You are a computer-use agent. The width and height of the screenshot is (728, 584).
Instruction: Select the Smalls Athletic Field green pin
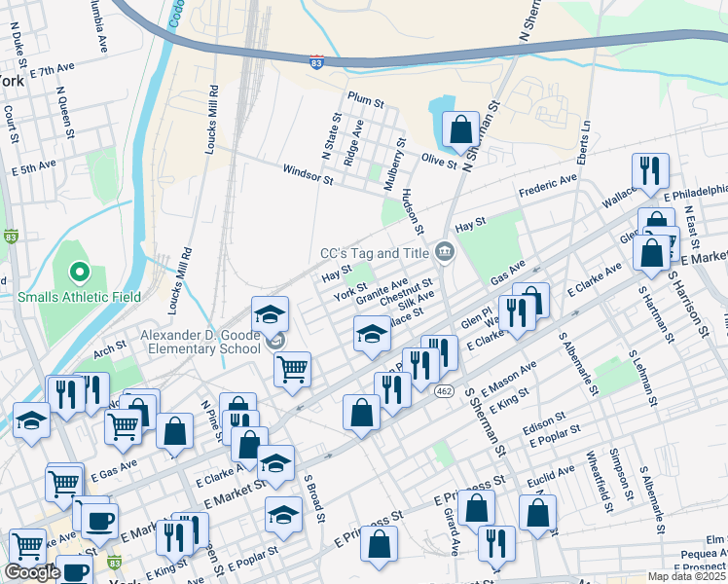pyautogui.click(x=80, y=272)
